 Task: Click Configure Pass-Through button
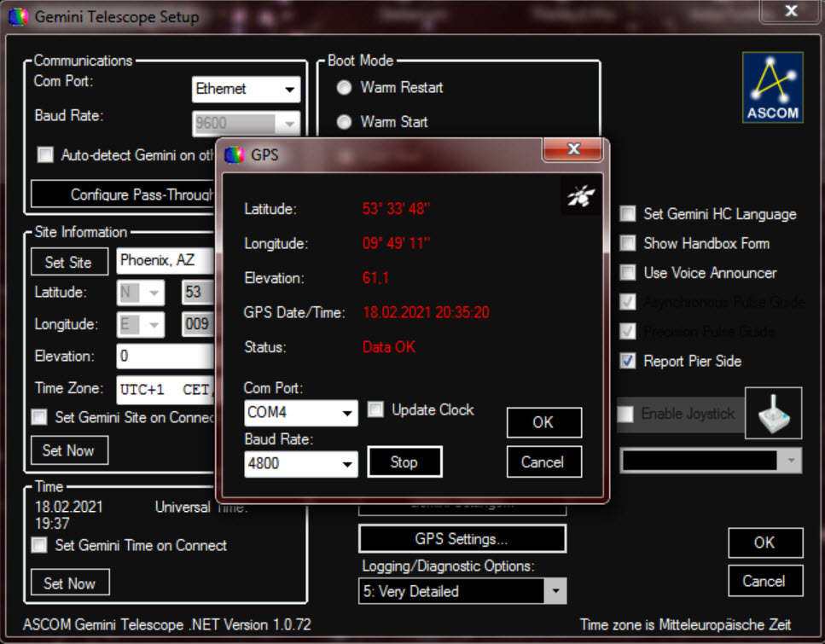[x=123, y=194]
